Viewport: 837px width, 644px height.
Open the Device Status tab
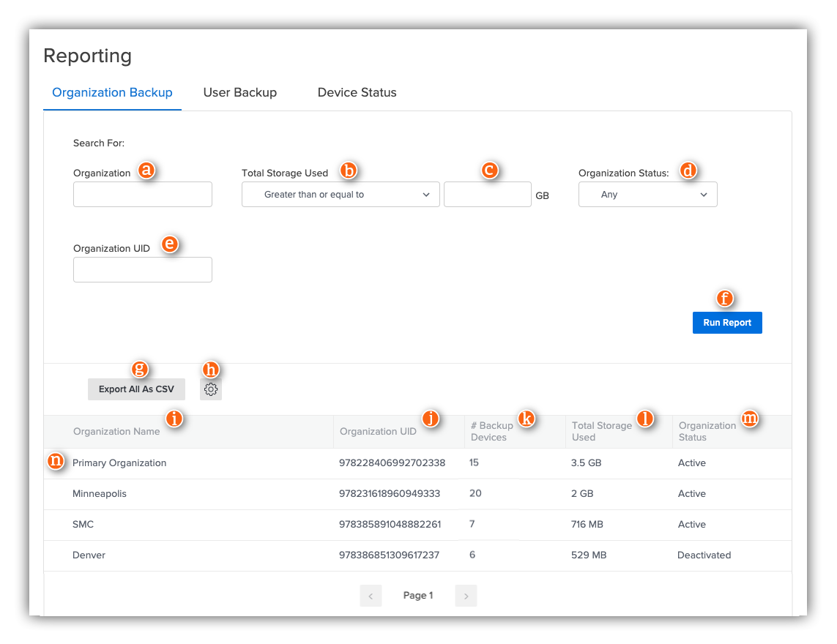[x=357, y=92]
